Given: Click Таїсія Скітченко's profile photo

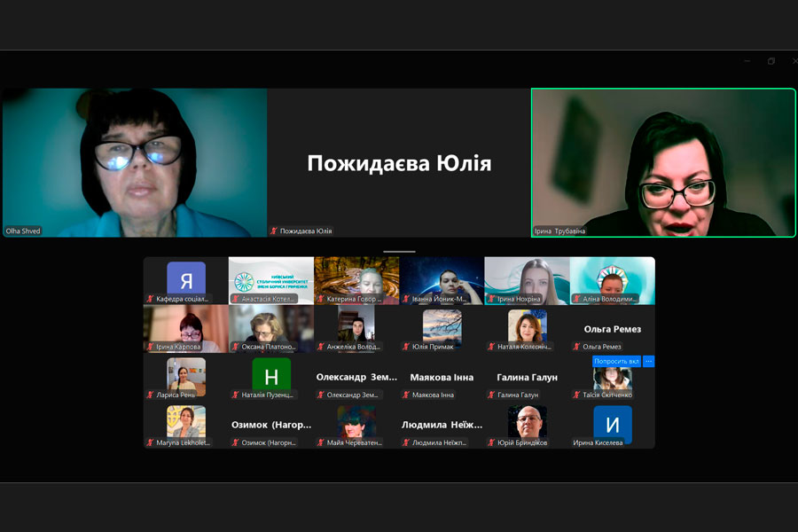Looking at the screenshot, I should tap(613, 379).
